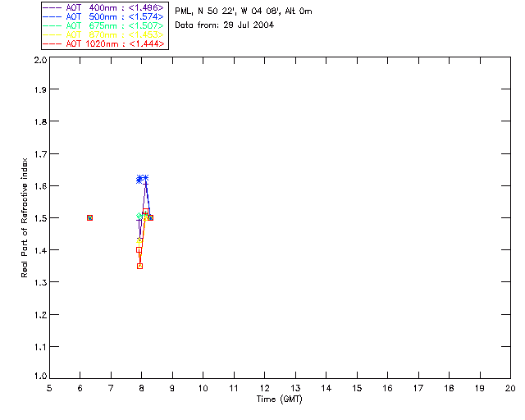Click the PML location header text

click(244, 11)
